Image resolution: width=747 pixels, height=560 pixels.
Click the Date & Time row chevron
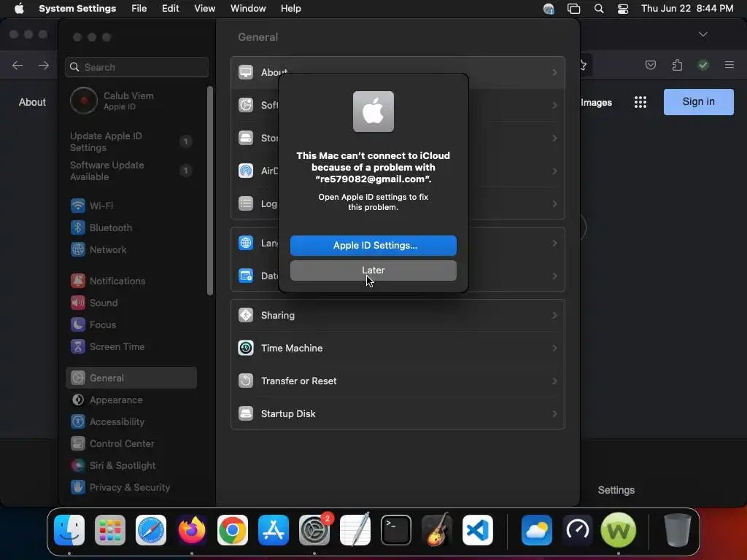point(554,276)
